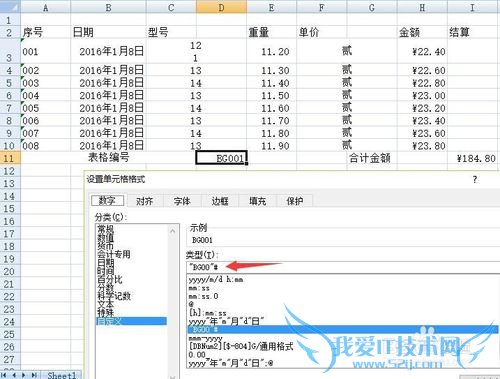Switch to the 对齐 tab
This screenshot has height=379, width=500.
click(x=144, y=201)
